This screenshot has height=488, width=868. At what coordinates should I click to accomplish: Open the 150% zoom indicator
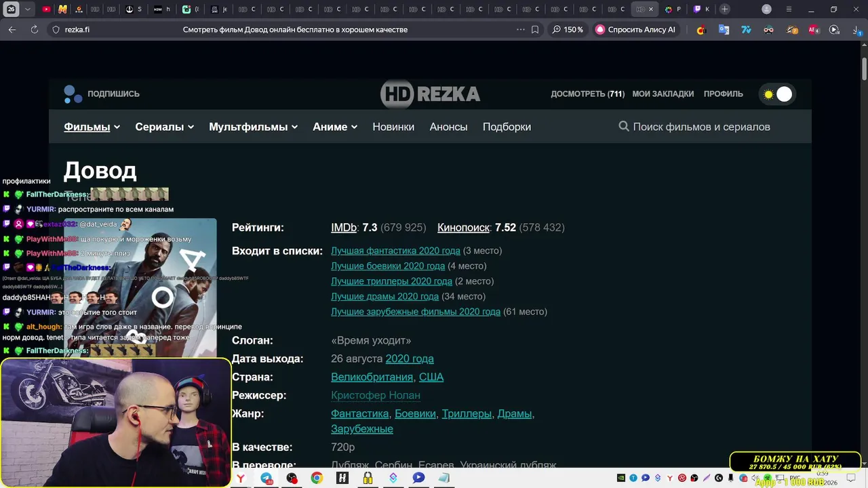click(x=568, y=30)
